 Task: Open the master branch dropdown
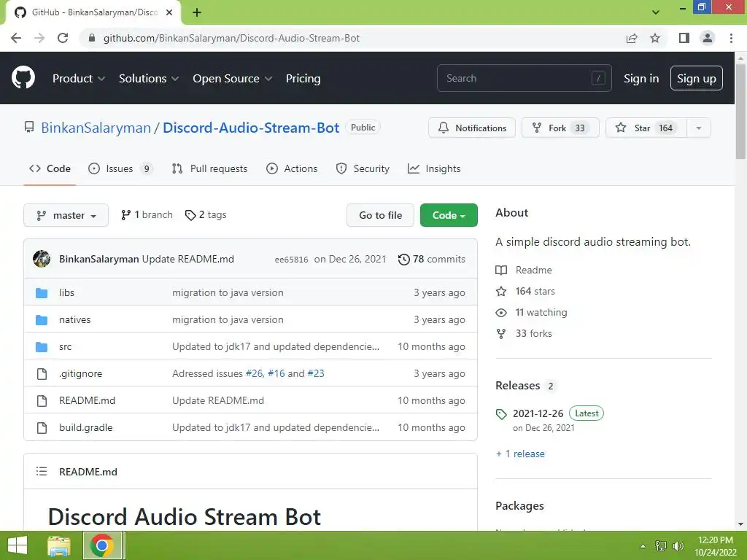coord(66,215)
